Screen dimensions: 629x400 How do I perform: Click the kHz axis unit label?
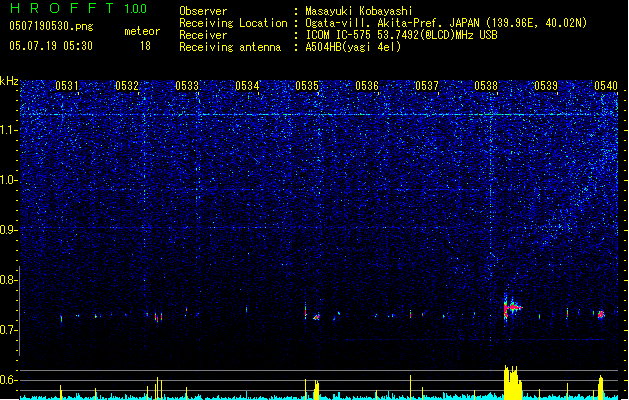[9, 81]
